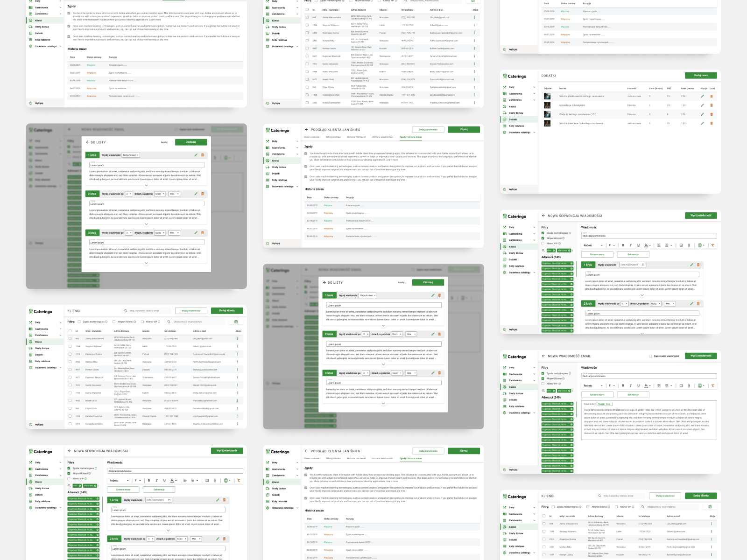Click Gastronomia icon in Dodatki screen sidebar
747x560 pixels.
click(x=505, y=94)
